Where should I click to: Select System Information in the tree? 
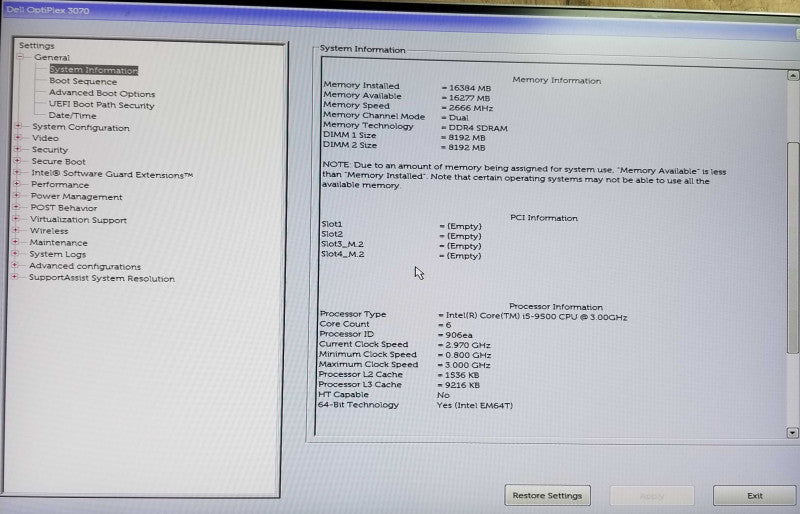93,70
